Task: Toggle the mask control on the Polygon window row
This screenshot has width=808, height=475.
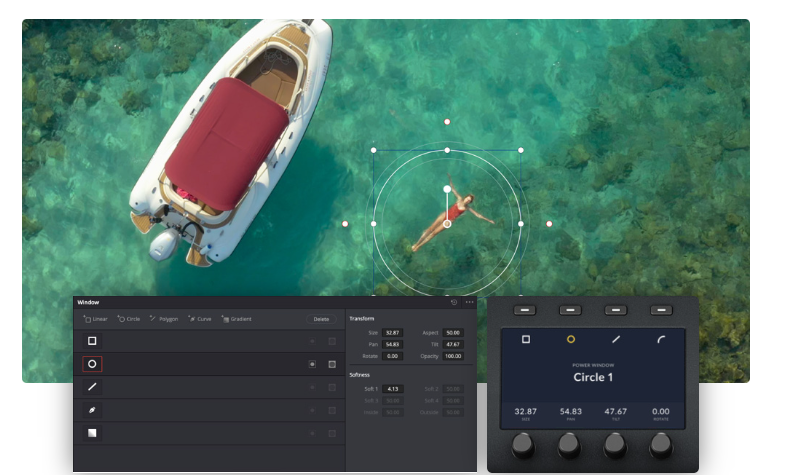Action: (332, 387)
